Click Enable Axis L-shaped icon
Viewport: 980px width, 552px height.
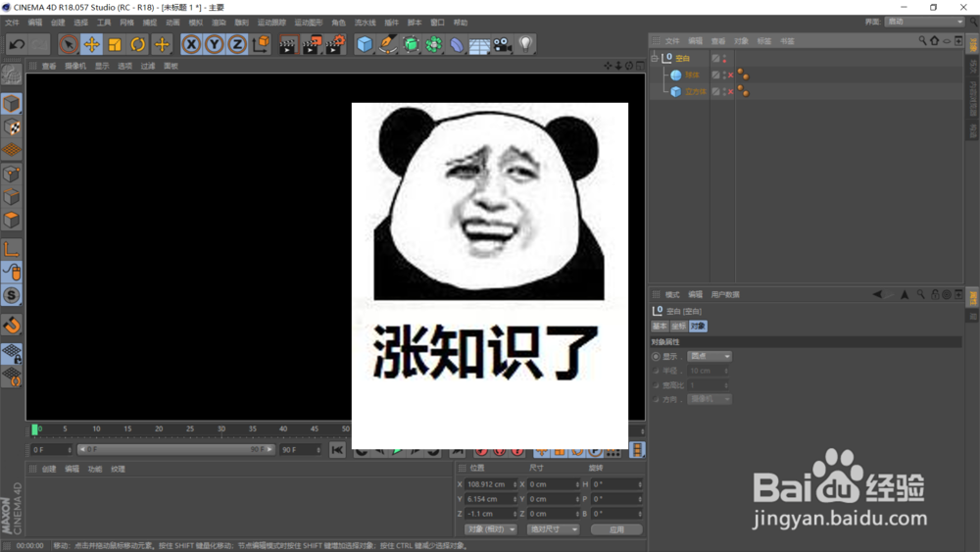coord(11,249)
